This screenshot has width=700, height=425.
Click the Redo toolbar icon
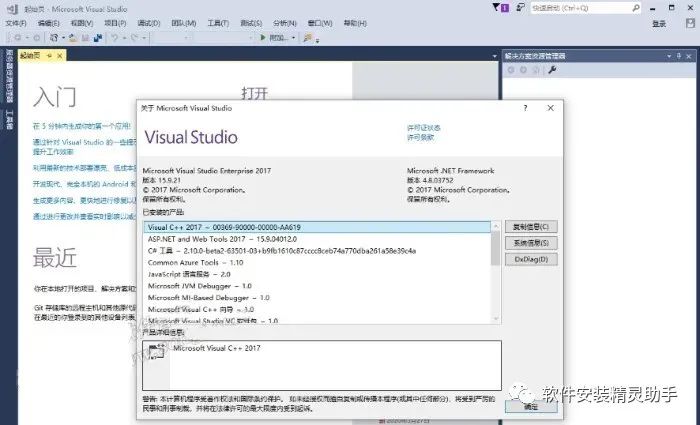[x=135, y=38]
